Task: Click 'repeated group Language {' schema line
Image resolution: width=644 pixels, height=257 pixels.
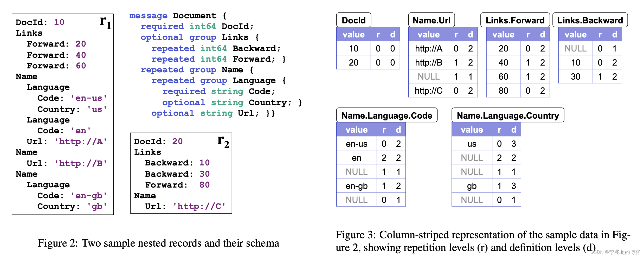Action: (219, 81)
